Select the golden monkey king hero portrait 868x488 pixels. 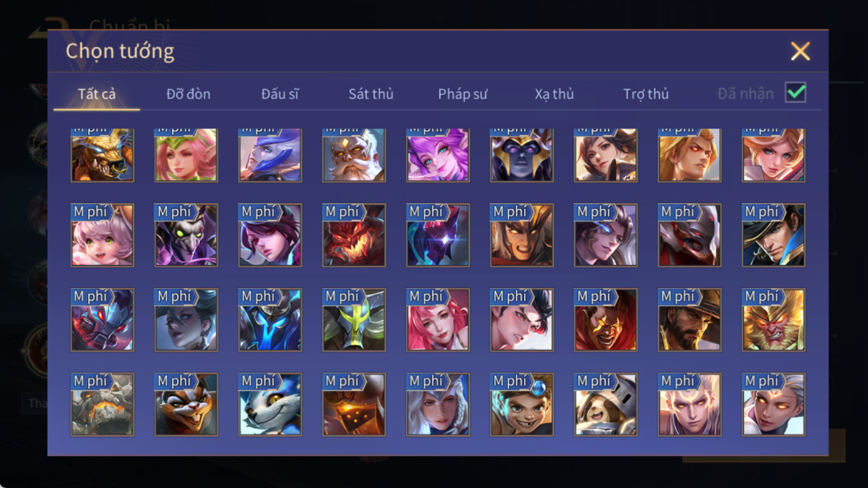pyautogui.click(x=773, y=319)
